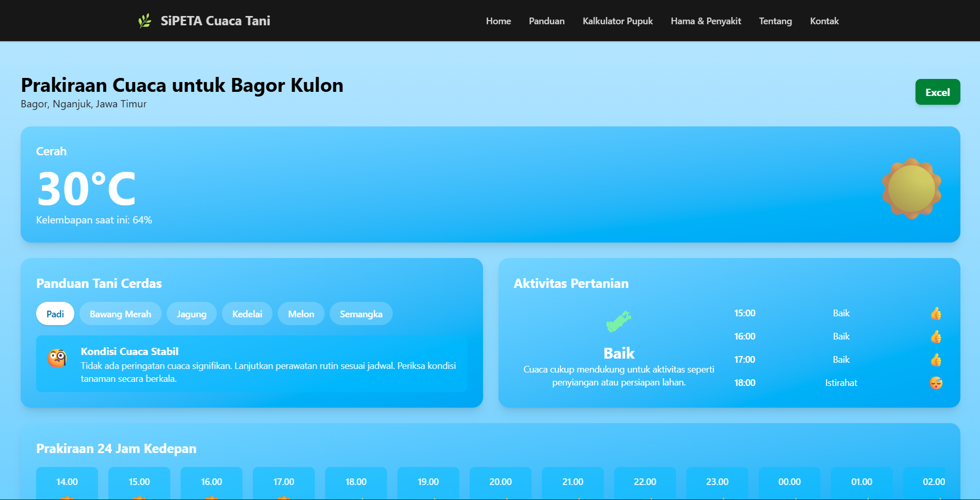Select the Melon crop tab
This screenshot has height=500, width=980.
click(301, 314)
